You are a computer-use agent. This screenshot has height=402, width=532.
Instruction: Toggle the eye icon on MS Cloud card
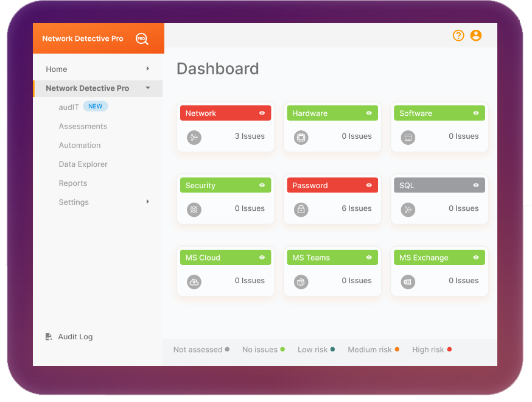point(262,258)
